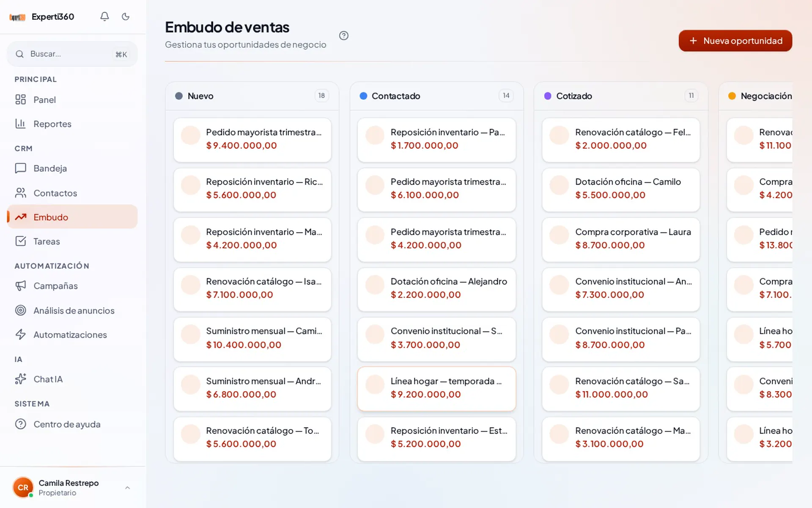Click the Experti360 logo icon
This screenshot has width=812, height=508.
[x=17, y=17]
